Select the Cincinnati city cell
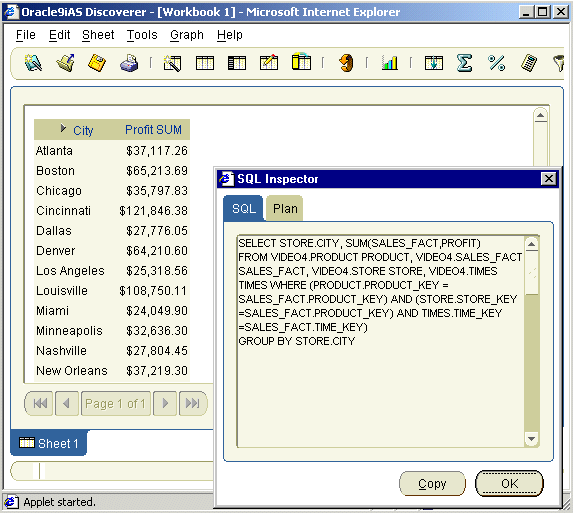This screenshot has height=513, width=573. 63,210
